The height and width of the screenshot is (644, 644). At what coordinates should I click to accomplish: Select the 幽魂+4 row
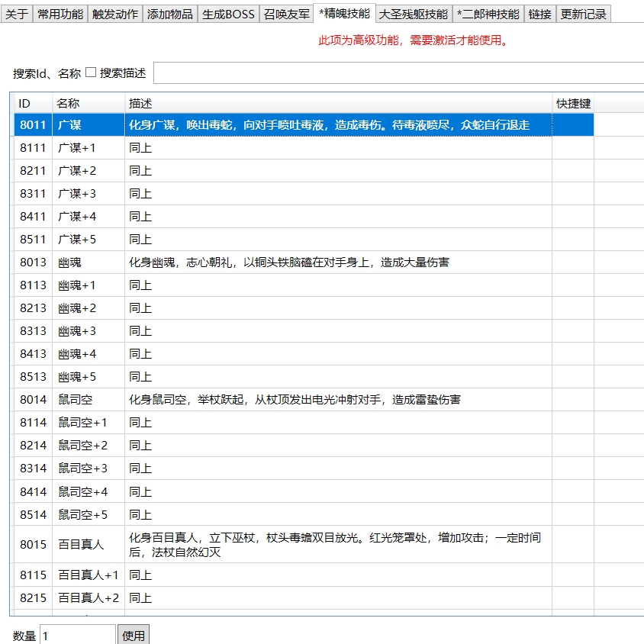click(x=304, y=354)
